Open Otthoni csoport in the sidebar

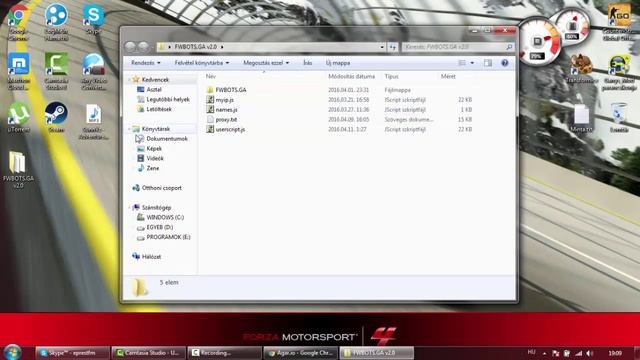pyautogui.click(x=162, y=188)
